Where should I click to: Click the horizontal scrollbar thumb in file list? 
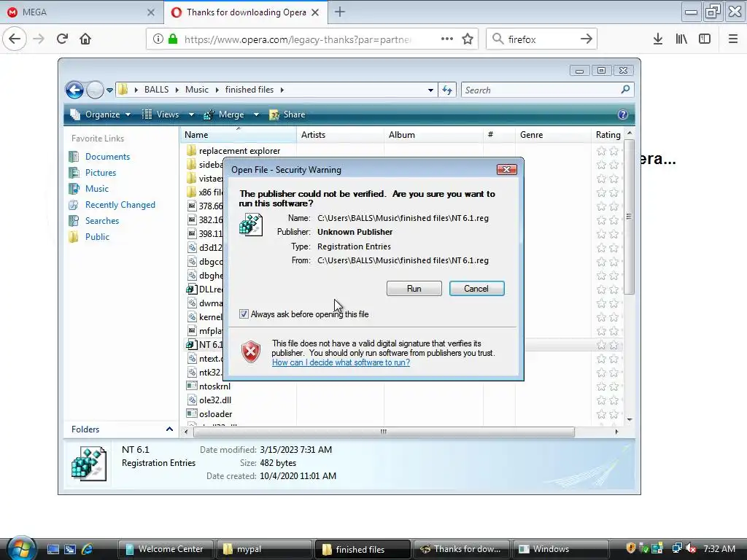(384, 432)
